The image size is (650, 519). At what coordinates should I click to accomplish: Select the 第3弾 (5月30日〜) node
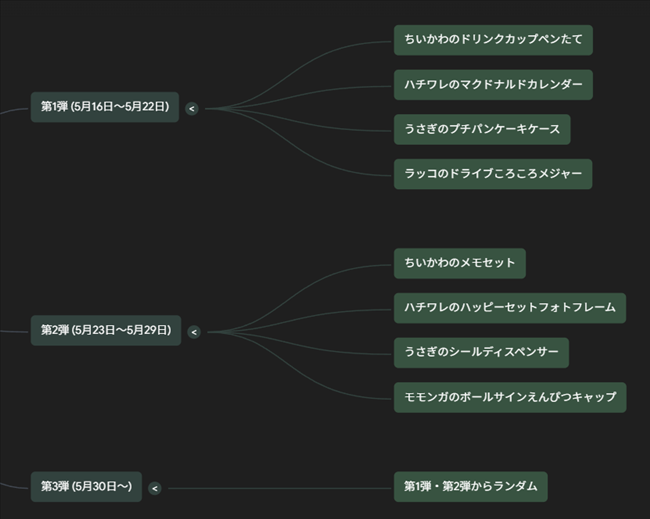[86, 487]
